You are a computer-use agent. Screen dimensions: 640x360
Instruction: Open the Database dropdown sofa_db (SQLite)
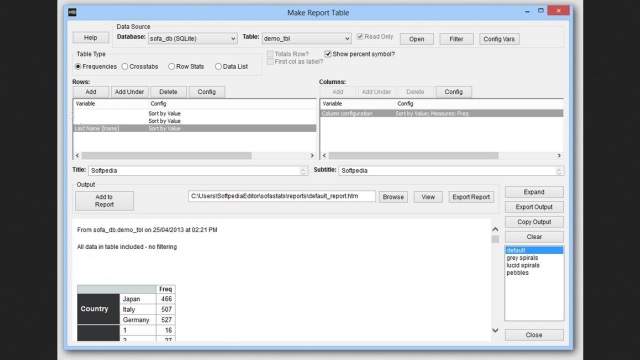pyautogui.click(x=193, y=38)
